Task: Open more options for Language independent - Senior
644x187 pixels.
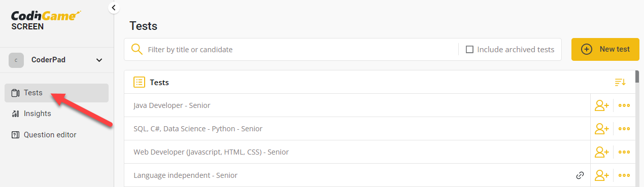Action: point(624,175)
